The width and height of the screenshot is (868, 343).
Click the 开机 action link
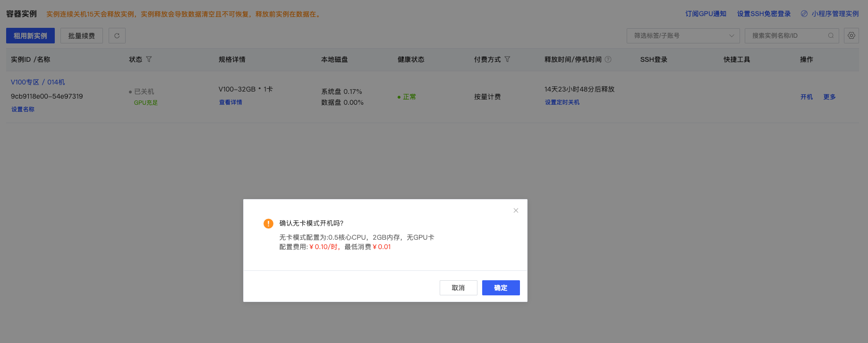(807, 97)
